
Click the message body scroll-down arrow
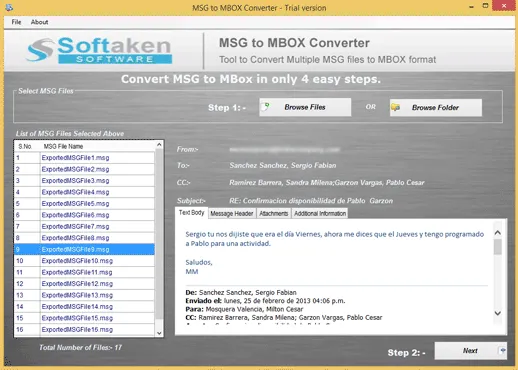point(497,313)
